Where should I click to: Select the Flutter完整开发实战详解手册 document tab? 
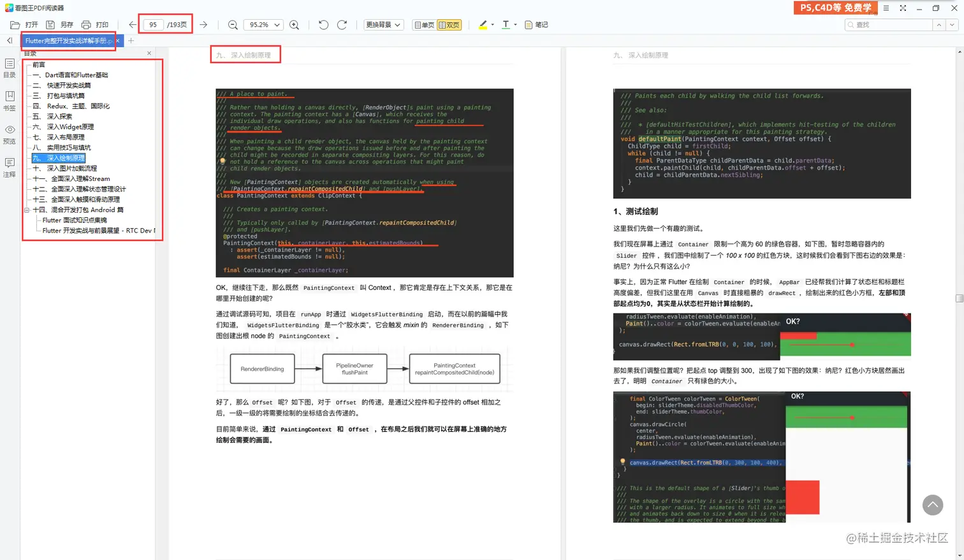click(68, 41)
